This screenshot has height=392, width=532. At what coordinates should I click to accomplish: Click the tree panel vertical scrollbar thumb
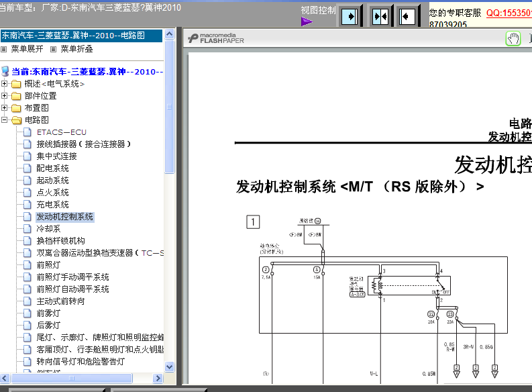coord(169,107)
